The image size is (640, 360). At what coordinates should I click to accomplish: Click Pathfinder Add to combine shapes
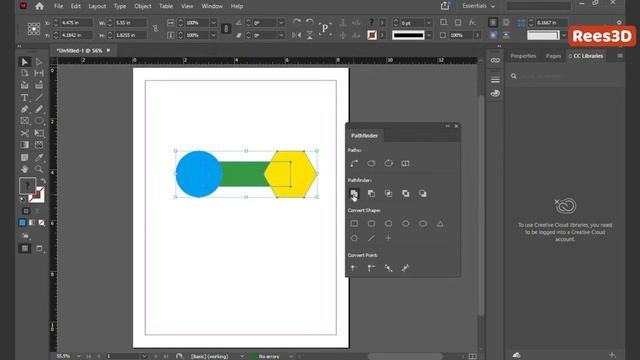tap(354, 193)
